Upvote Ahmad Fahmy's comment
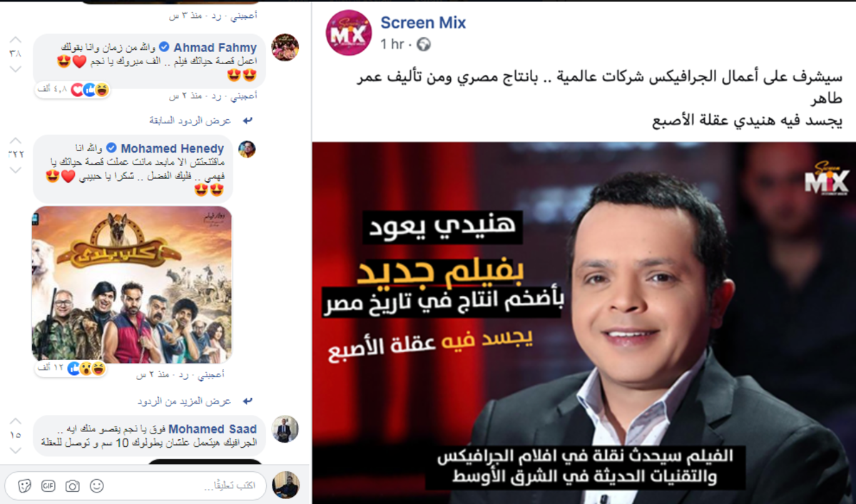 [x=15, y=39]
